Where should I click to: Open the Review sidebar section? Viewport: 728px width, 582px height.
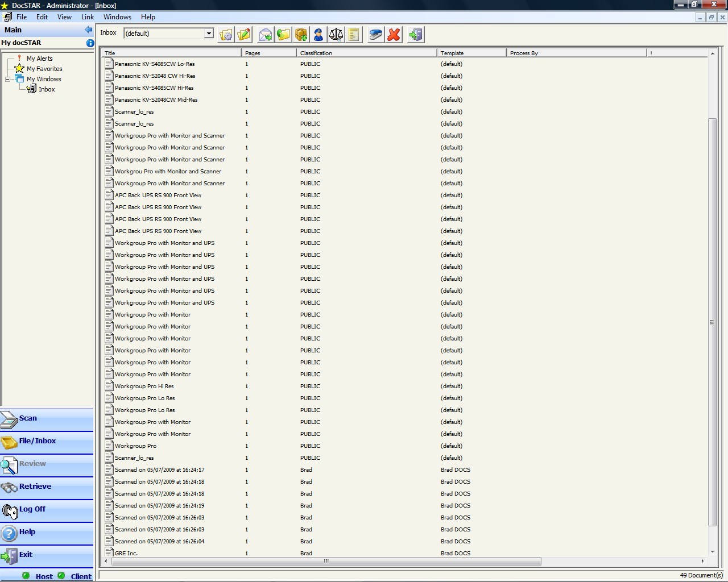pyautogui.click(x=47, y=465)
